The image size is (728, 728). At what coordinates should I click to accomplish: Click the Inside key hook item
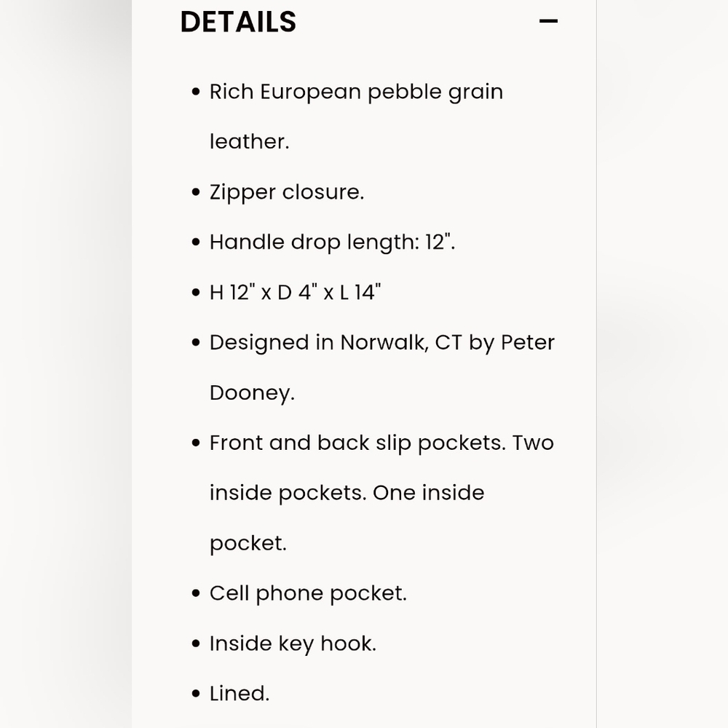tap(293, 644)
